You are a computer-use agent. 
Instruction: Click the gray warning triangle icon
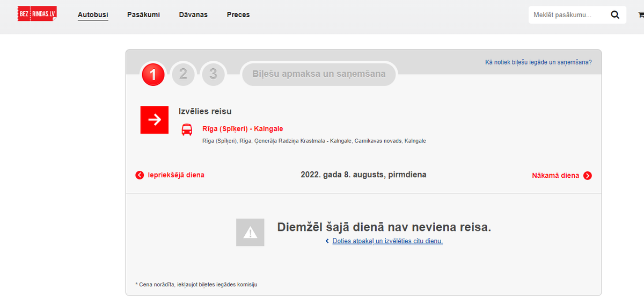pos(250,232)
